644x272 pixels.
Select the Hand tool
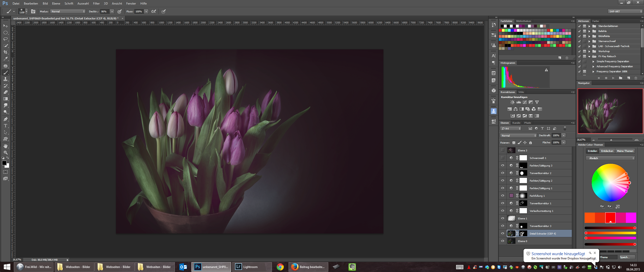(6, 146)
